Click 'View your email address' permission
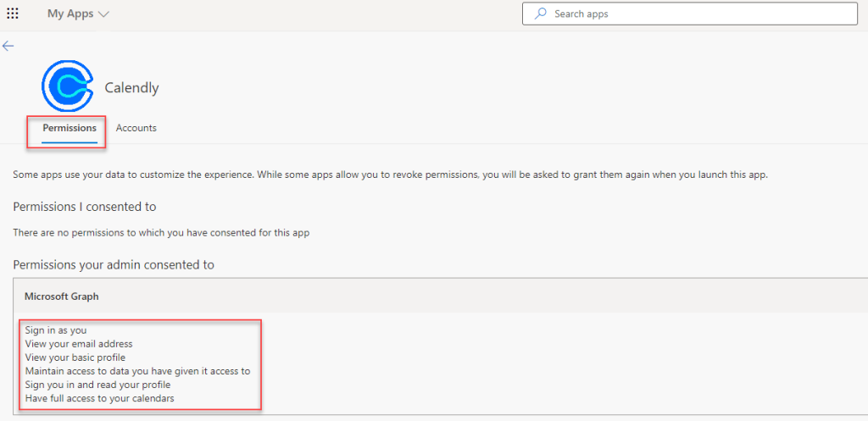 click(x=79, y=344)
